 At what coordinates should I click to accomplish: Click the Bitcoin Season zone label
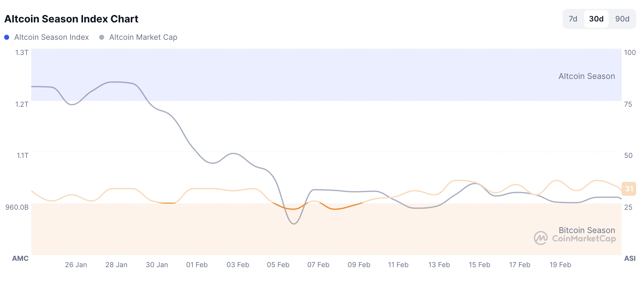click(x=587, y=230)
